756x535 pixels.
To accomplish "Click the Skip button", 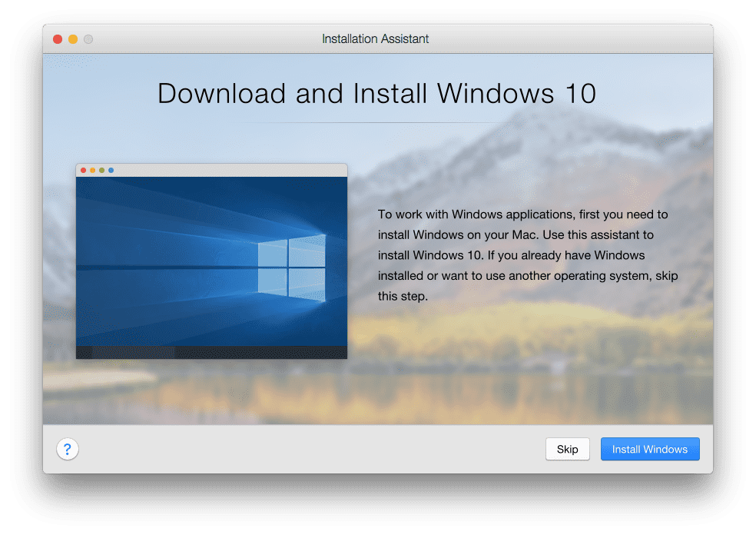I will 567,450.
